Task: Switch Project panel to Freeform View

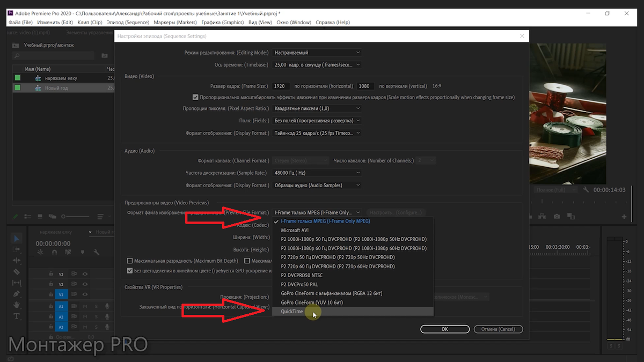Action: (x=53, y=217)
